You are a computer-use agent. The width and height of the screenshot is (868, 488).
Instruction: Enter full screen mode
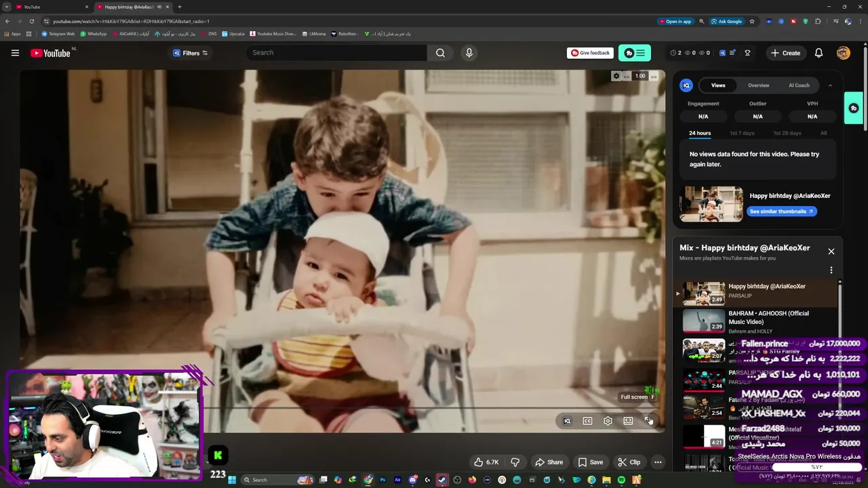[648, 421]
